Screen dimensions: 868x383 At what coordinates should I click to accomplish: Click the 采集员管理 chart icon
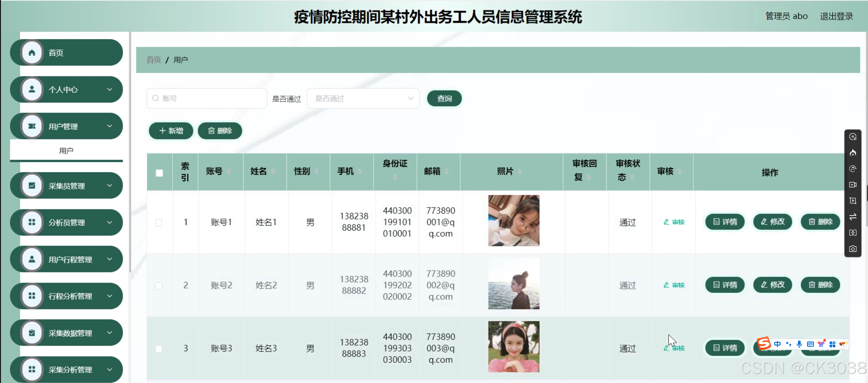click(32, 186)
